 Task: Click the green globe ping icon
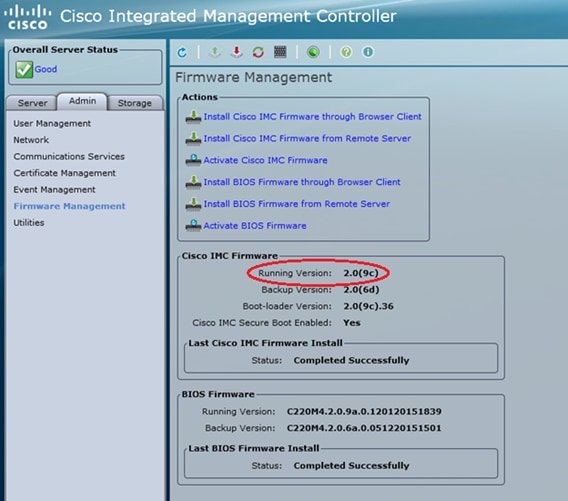coord(313,52)
